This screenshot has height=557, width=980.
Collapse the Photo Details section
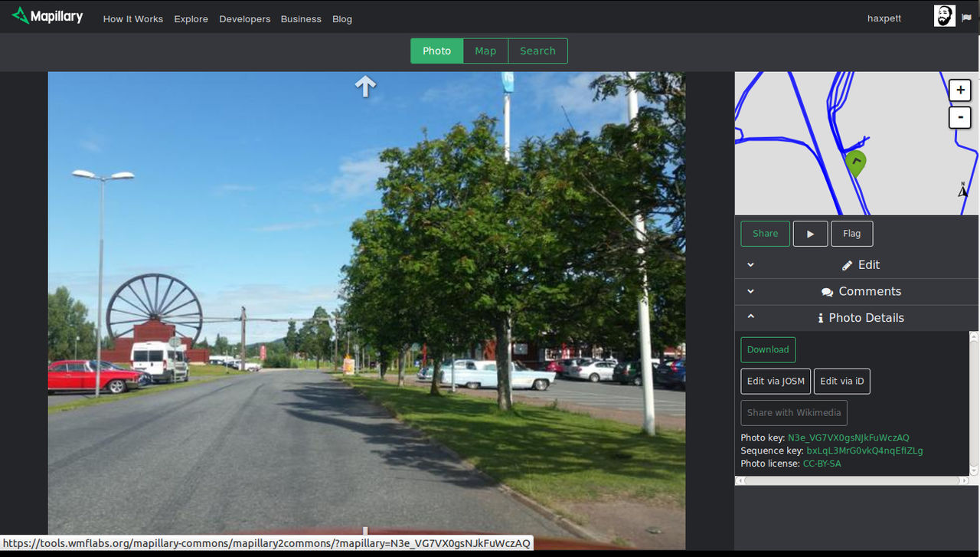point(750,317)
